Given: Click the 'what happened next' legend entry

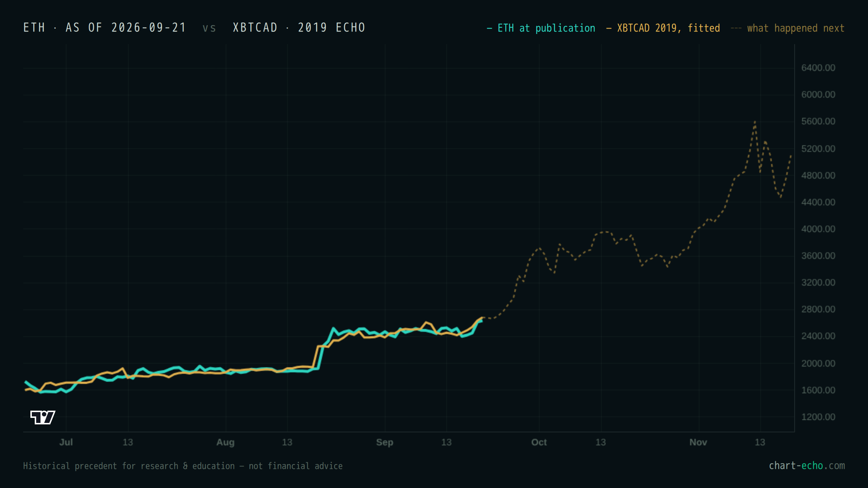Looking at the screenshot, I should (x=788, y=28).
